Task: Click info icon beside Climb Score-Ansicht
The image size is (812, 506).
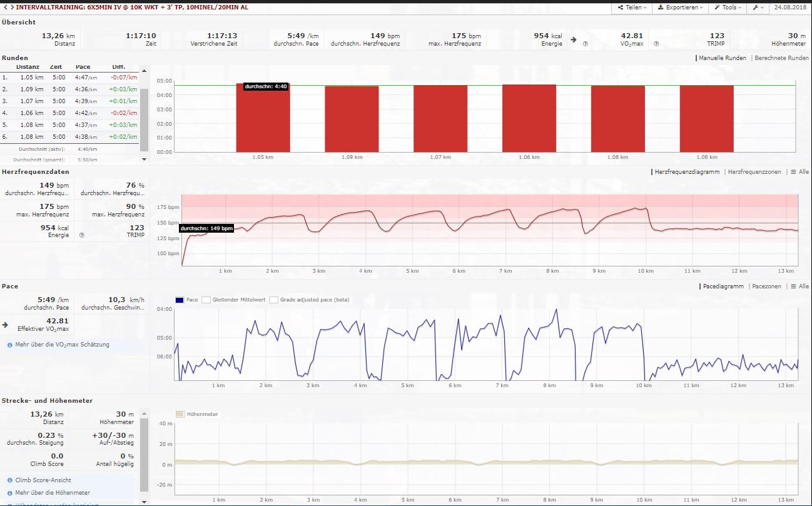Action: [10, 480]
